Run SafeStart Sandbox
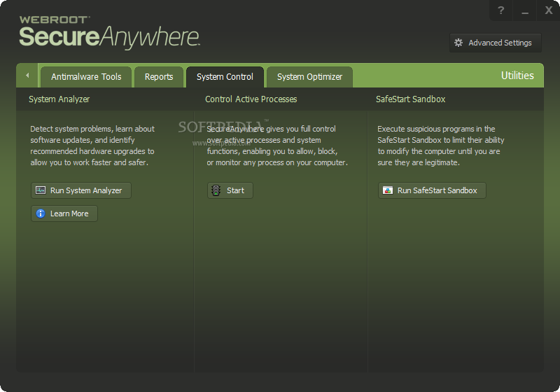Viewport: 560px width, 392px height. [x=432, y=190]
